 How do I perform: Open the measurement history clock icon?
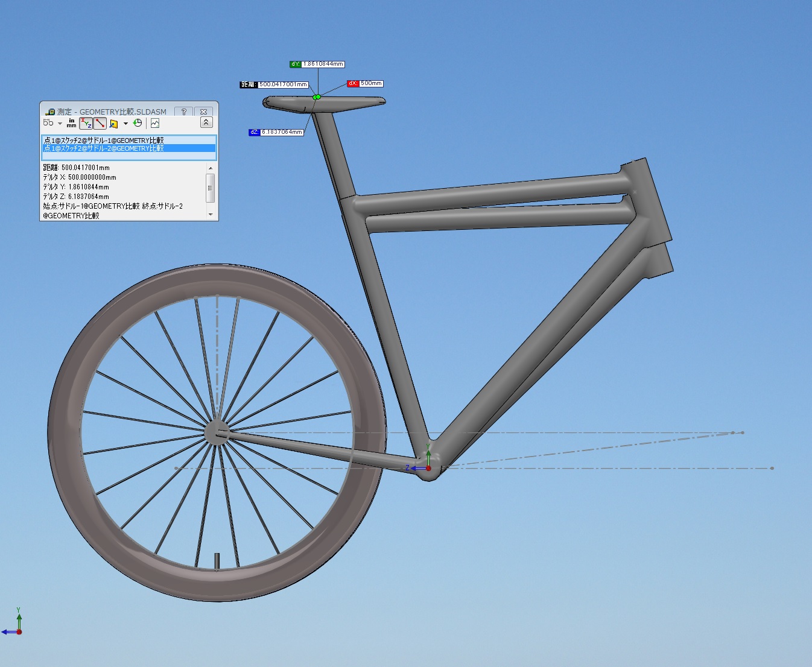138,123
